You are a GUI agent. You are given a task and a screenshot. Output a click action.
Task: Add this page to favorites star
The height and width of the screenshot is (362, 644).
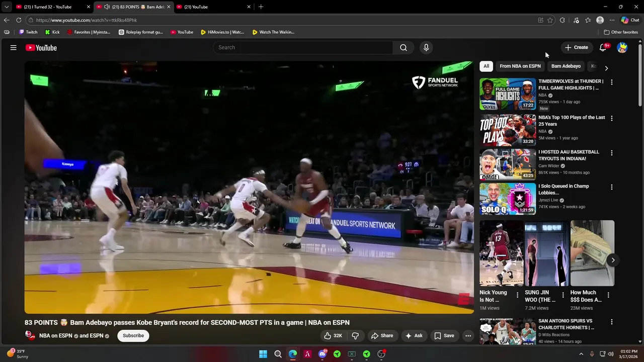pos(550,20)
